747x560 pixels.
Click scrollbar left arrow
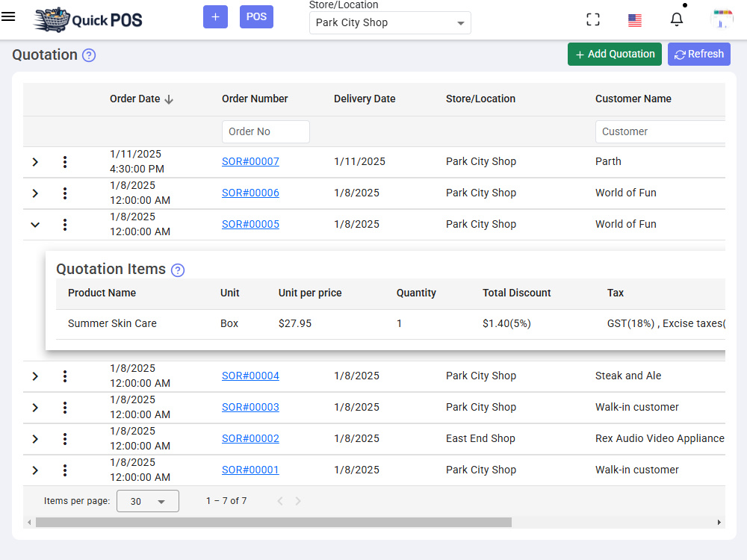click(30, 523)
